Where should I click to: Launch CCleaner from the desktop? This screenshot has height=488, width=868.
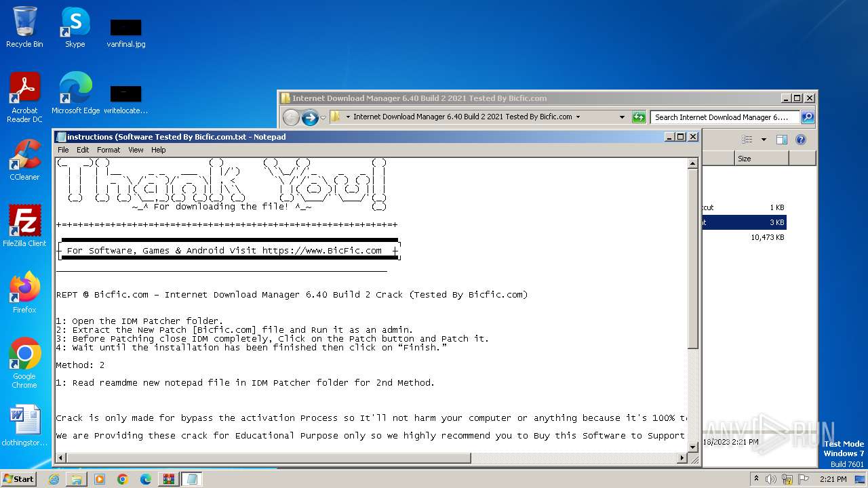click(24, 160)
